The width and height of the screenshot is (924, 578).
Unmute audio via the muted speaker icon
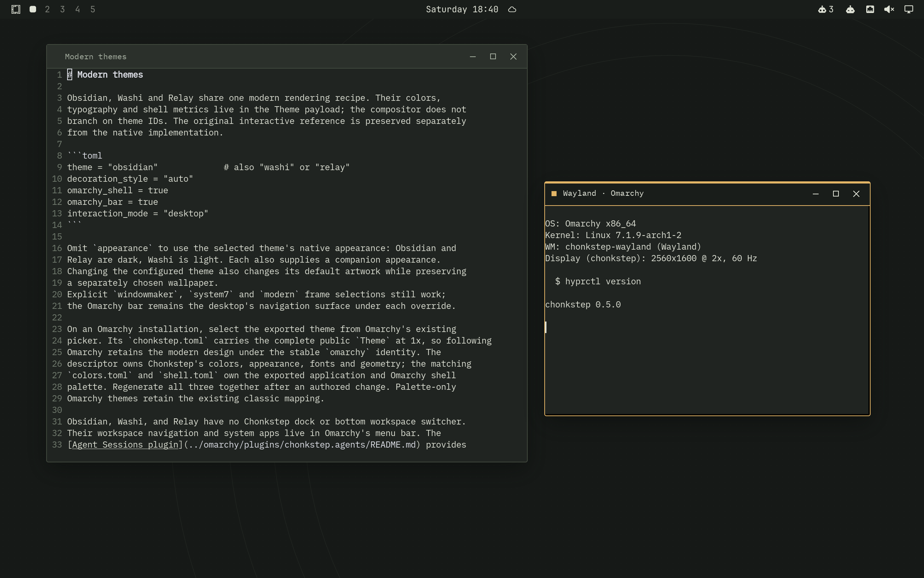click(x=889, y=9)
